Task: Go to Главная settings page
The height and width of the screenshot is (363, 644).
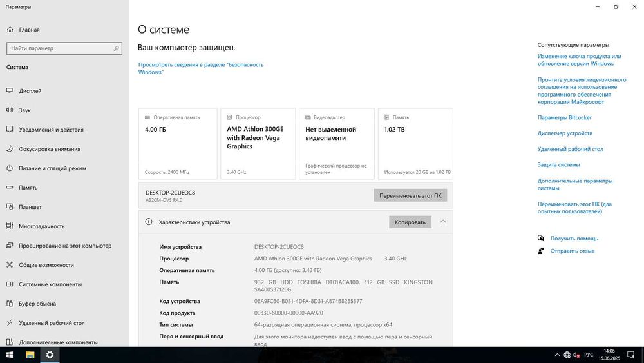Action: click(29, 30)
